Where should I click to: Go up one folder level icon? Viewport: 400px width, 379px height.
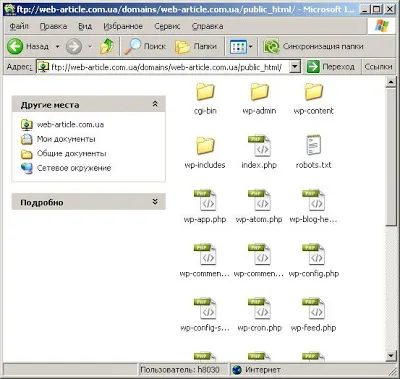(x=107, y=46)
